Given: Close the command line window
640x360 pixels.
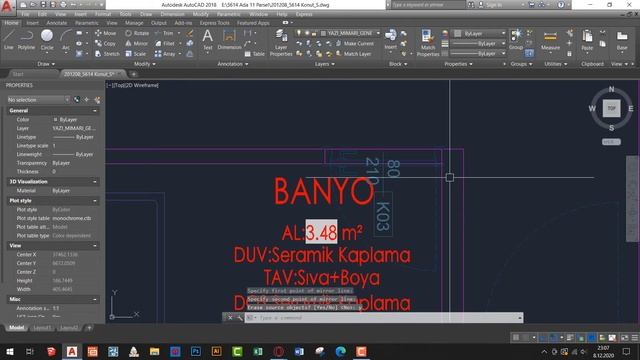Looking at the screenshot, I should (x=230, y=318).
